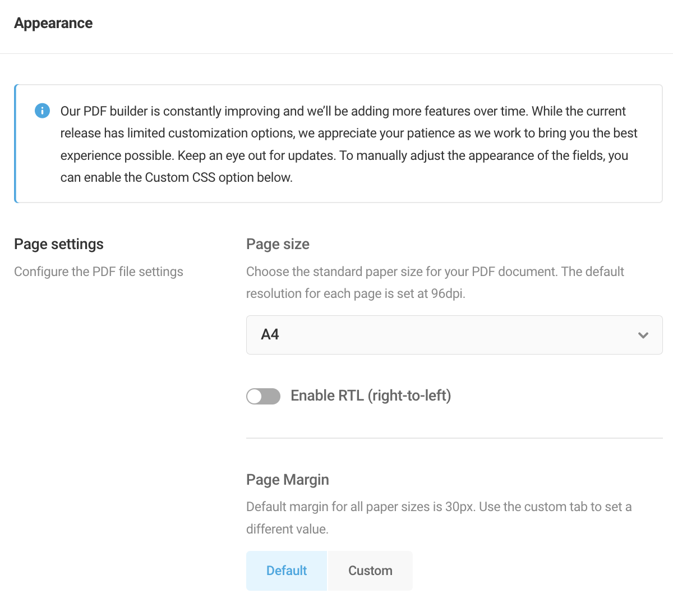Click the Custom button under Page Margin
673x616 pixels.
pos(370,571)
